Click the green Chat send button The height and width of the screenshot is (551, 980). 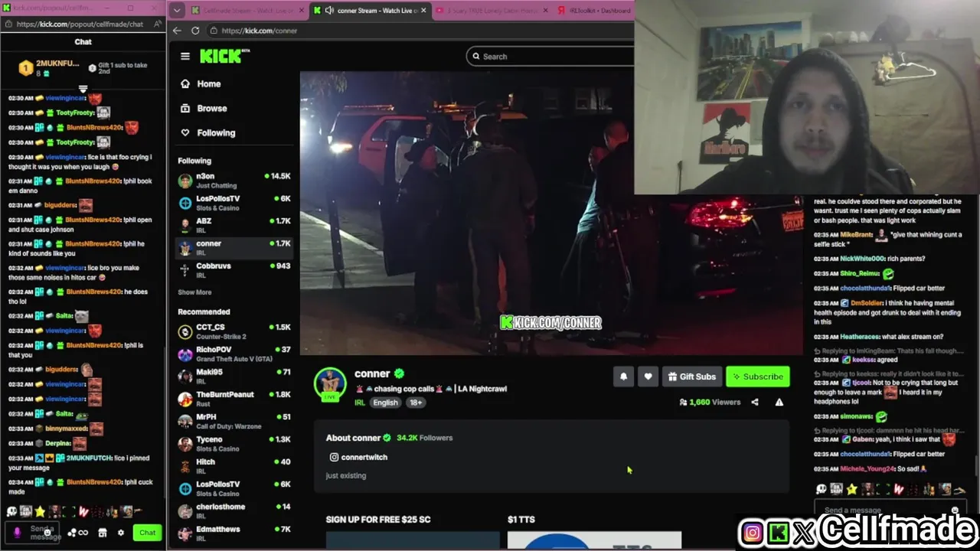click(147, 533)
